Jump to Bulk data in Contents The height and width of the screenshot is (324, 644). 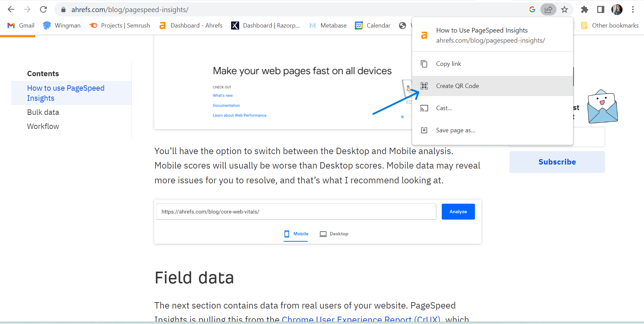43,112
